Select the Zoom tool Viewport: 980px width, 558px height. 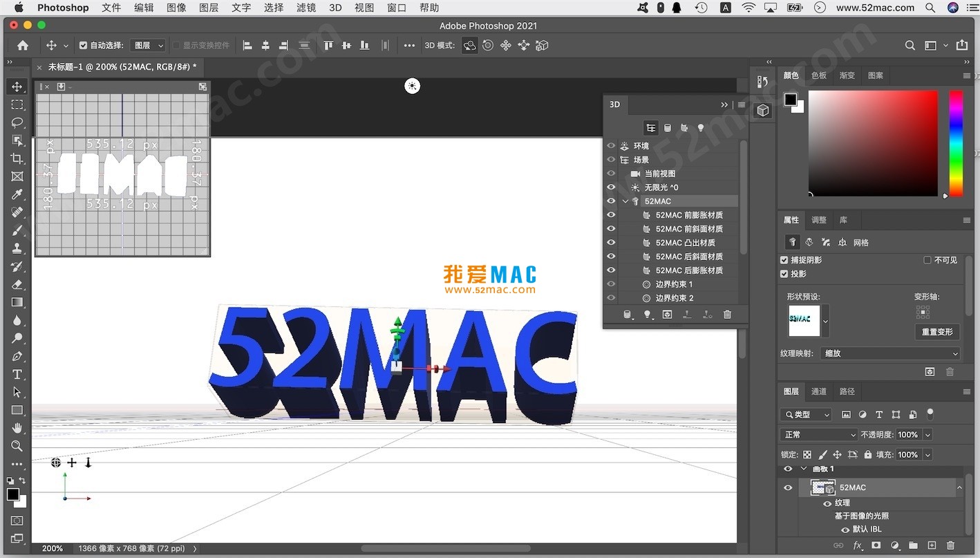(x=17, y=446)
